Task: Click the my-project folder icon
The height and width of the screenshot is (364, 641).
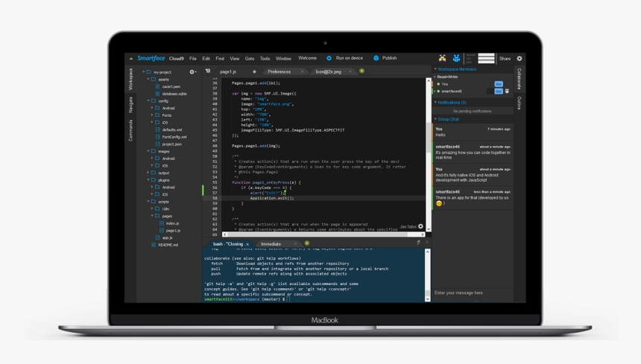Action: 149,71
